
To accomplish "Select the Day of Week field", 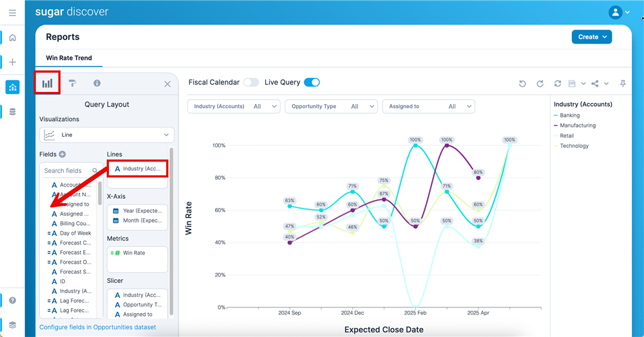I will (x=70, y=233).
